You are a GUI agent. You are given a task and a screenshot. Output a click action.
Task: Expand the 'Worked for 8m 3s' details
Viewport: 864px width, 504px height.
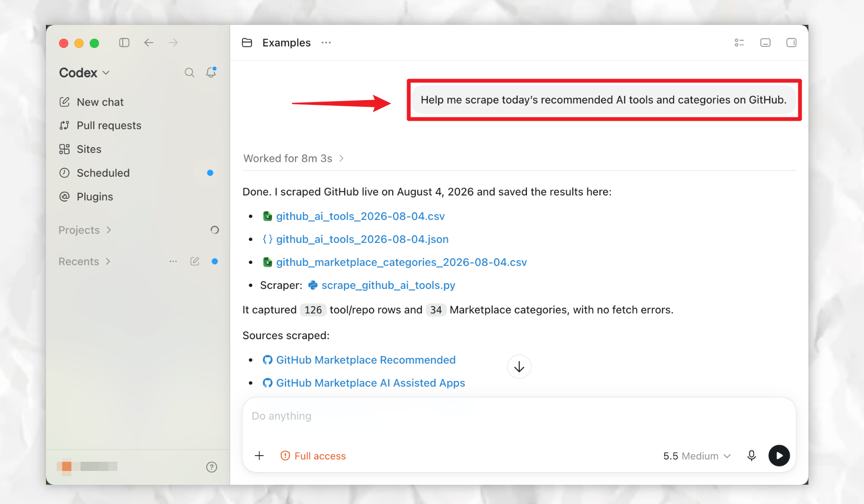click(x=293, y=159)
